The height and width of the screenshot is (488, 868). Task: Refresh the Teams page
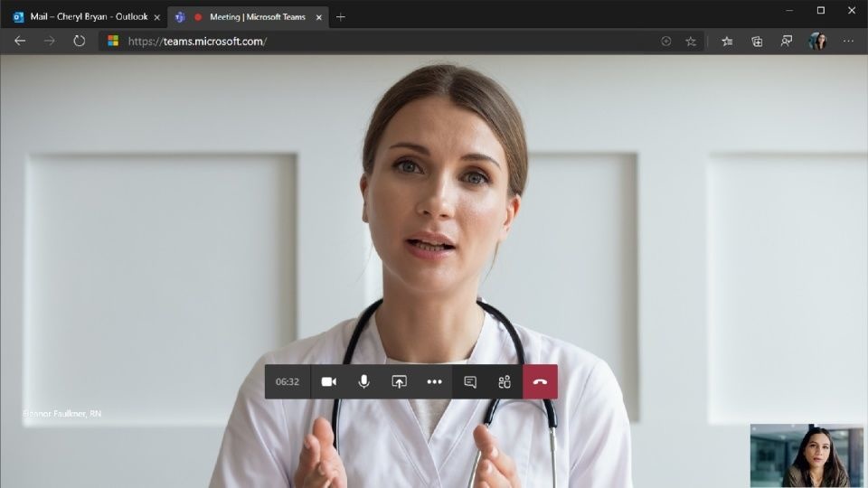(80, 41)
